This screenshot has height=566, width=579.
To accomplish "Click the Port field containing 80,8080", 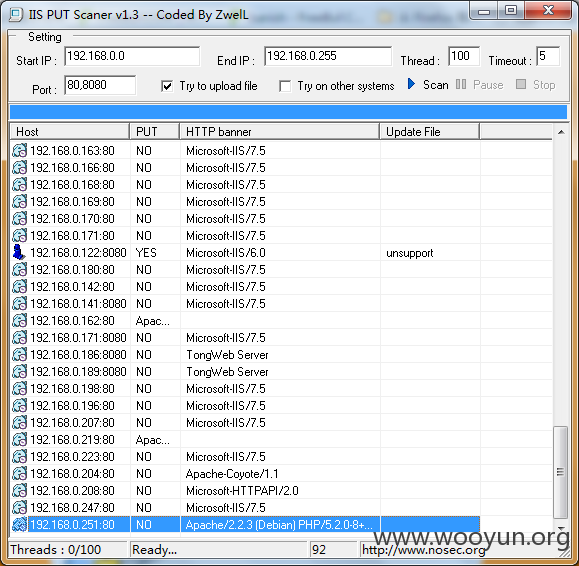I will click(100, 85).
